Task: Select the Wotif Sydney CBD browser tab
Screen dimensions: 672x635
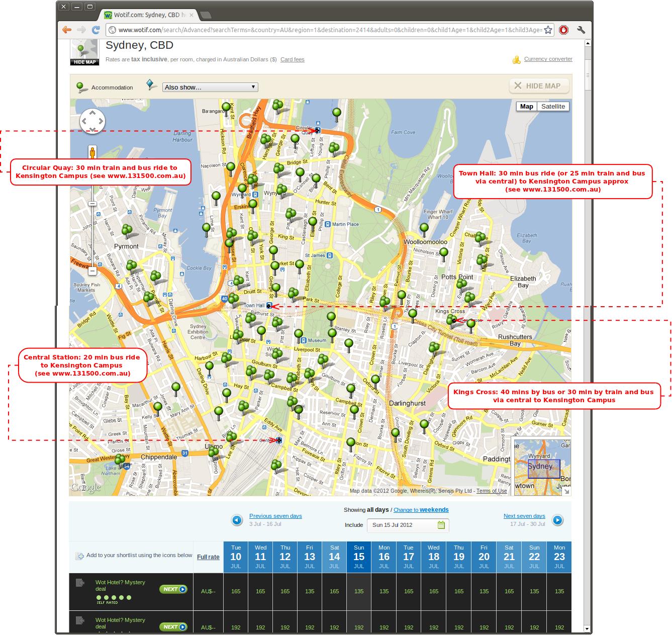Action: click(147, 15)
